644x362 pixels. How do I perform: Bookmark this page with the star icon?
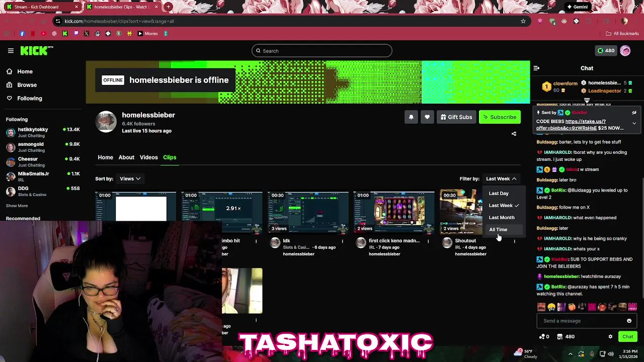523,21
